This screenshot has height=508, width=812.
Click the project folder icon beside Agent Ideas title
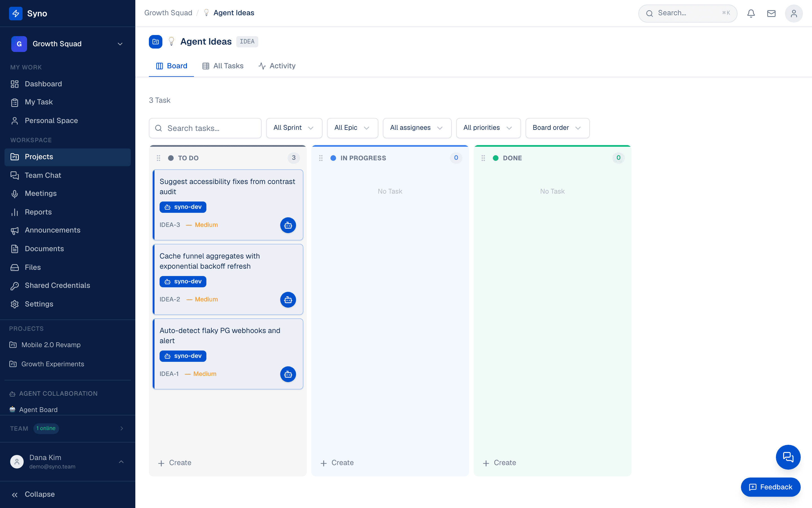coord(156,42)
